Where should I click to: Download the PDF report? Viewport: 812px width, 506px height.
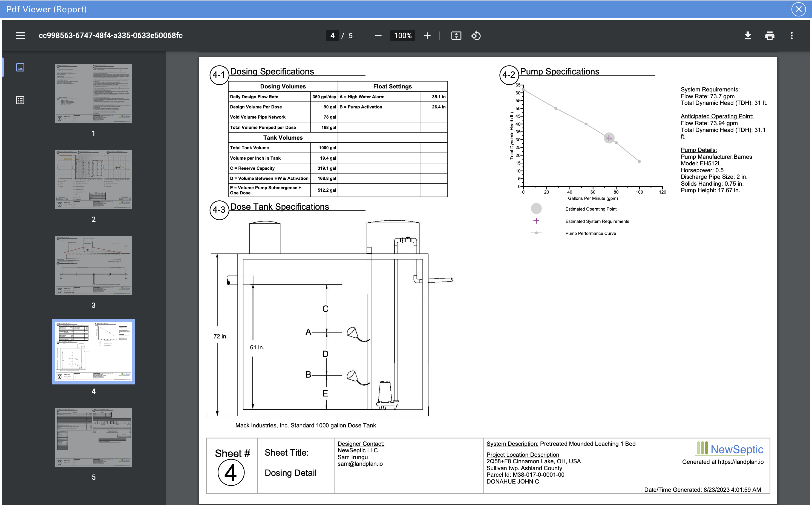coord(748,36)
